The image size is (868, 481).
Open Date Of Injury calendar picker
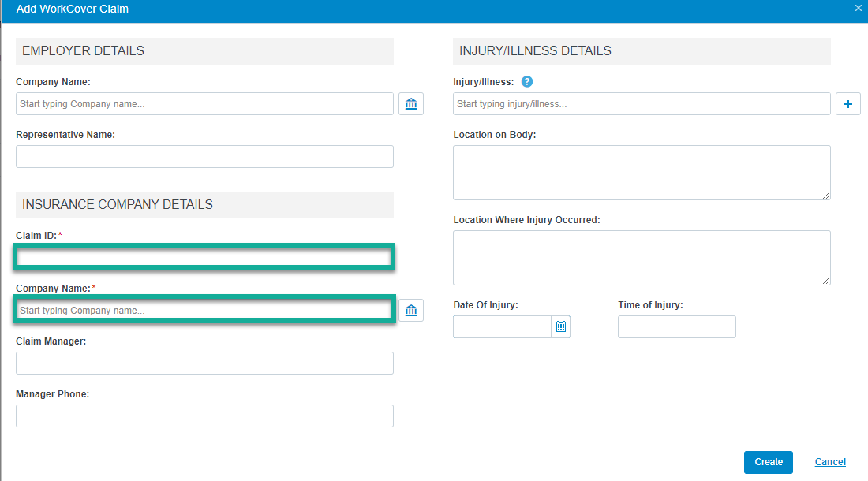[561, 326]
